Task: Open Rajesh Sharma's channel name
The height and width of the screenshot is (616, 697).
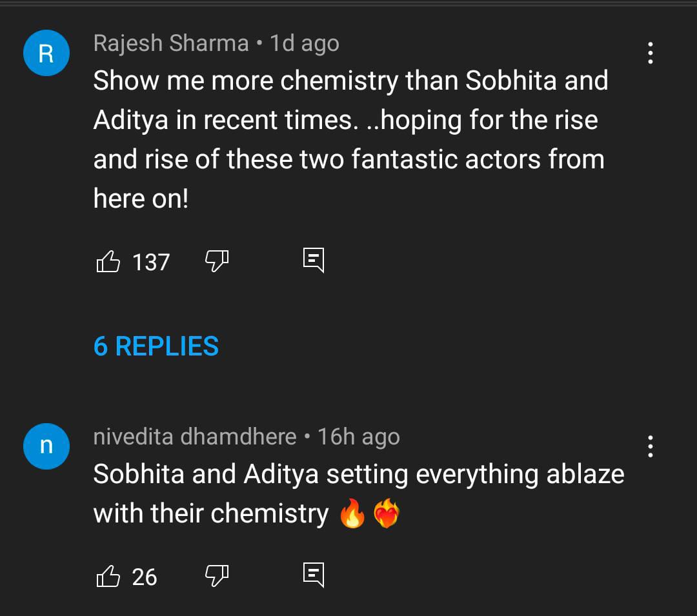Action: point(170,43)
